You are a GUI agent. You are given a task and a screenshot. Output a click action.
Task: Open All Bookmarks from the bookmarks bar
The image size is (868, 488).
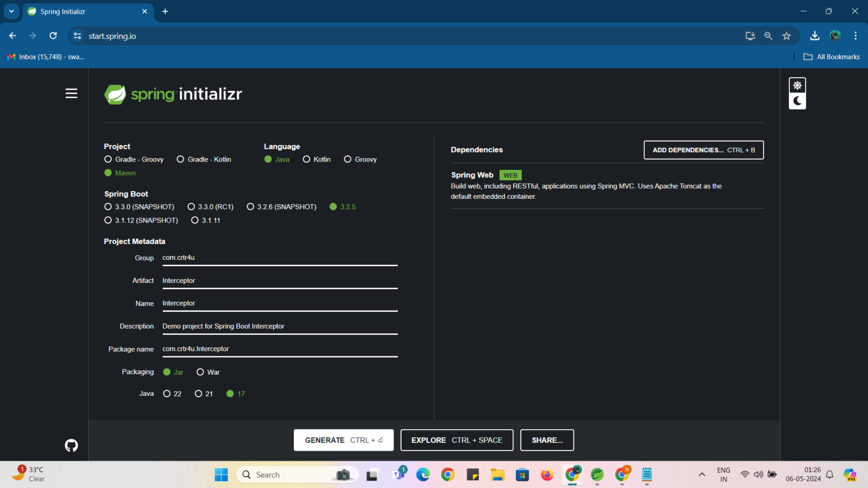point(831,56)
